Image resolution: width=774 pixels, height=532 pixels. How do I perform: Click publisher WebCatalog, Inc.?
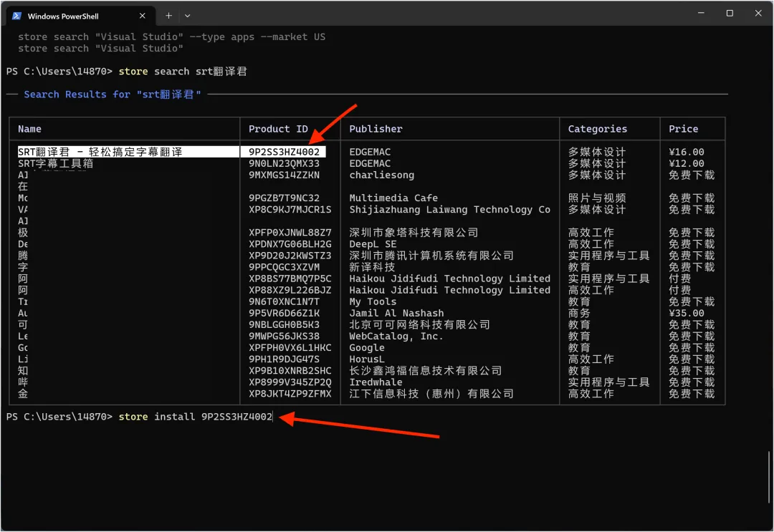396,337
